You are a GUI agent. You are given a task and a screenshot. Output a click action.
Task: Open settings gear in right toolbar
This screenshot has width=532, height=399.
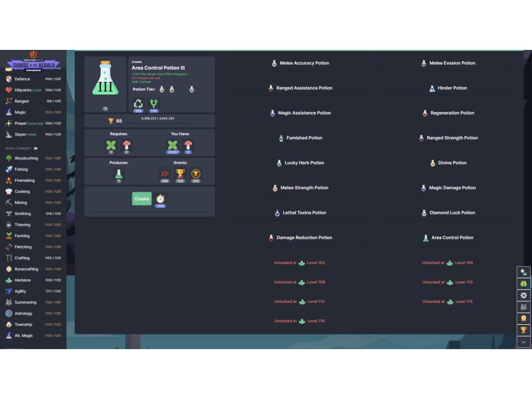coord(524,295)
